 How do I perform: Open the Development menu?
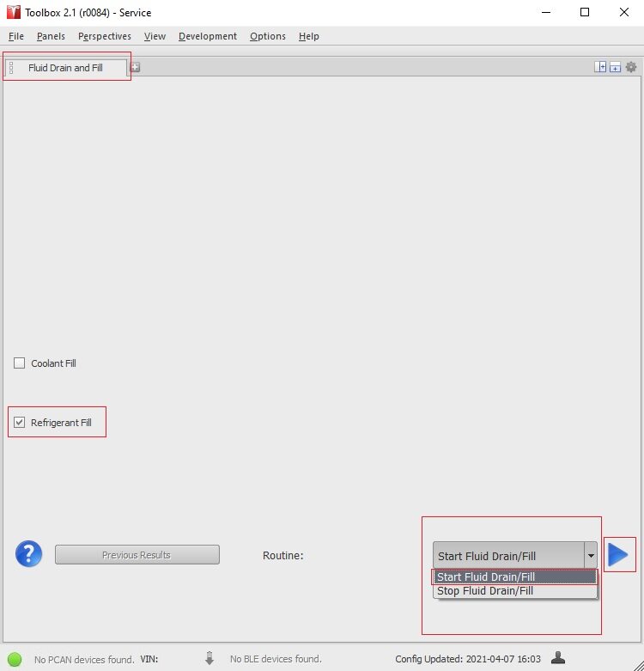coord(207,36)
